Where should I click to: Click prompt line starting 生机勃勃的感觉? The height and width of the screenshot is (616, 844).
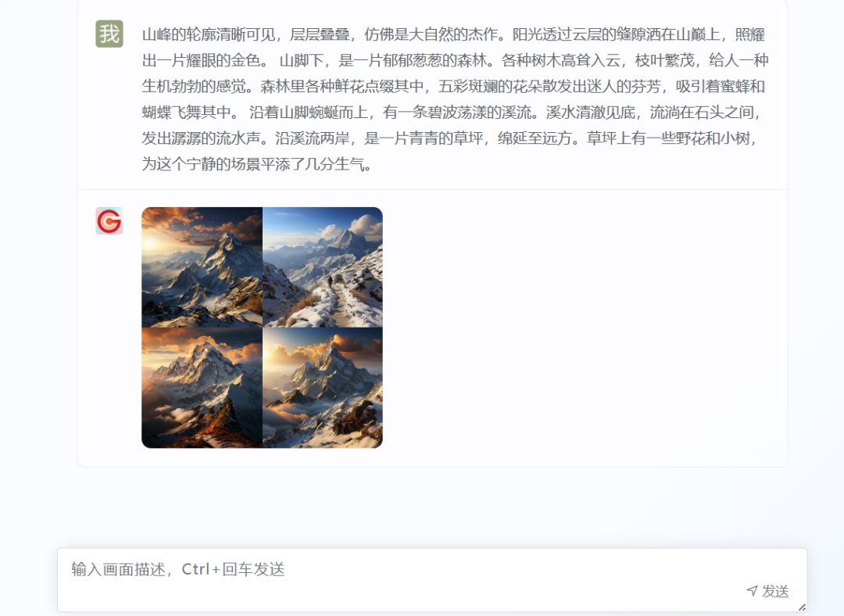point(453,86)
